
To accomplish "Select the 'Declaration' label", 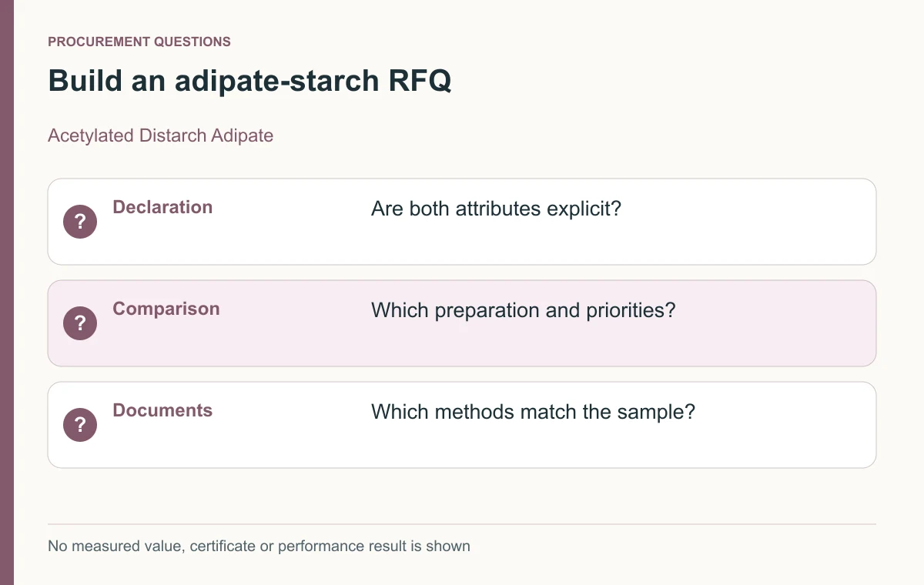I will tap(162, 207).
